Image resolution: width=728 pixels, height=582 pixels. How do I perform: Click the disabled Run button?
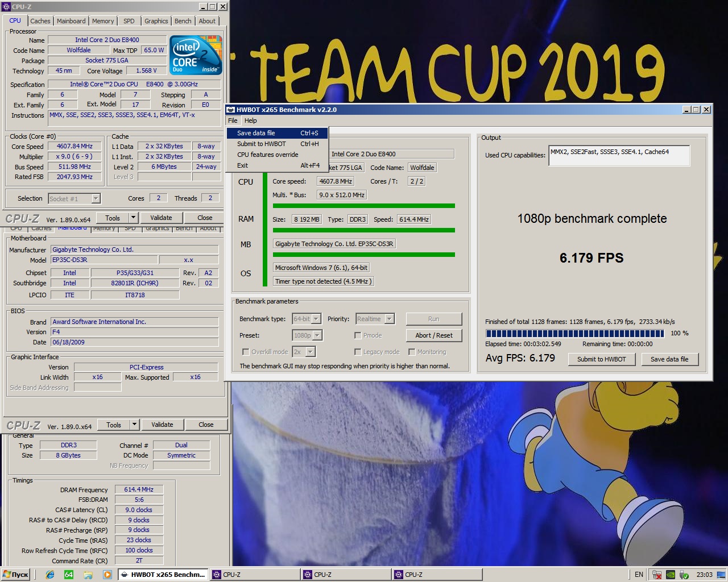434,319
